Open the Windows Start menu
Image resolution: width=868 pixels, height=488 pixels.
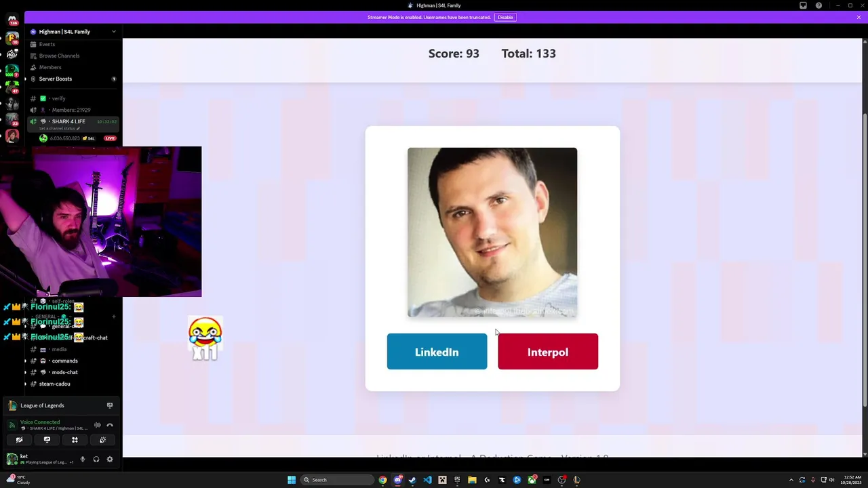click(x=292, y=480)
